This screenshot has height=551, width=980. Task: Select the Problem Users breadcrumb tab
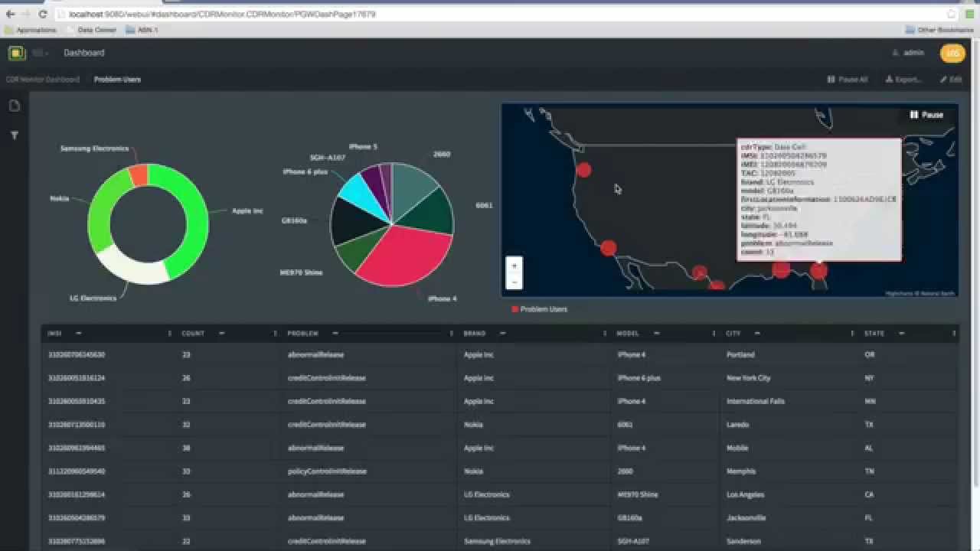pyautogui.click(x=117, y=80)
